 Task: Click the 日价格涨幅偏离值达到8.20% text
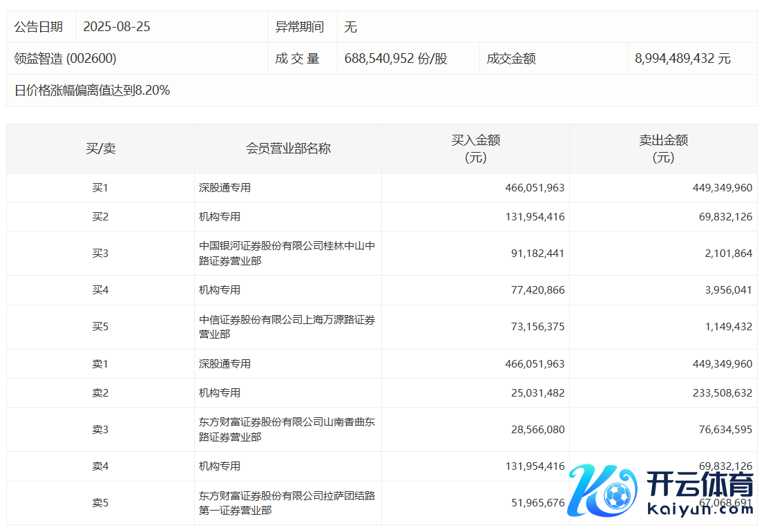pyautogui.click(x=93, y=91)
